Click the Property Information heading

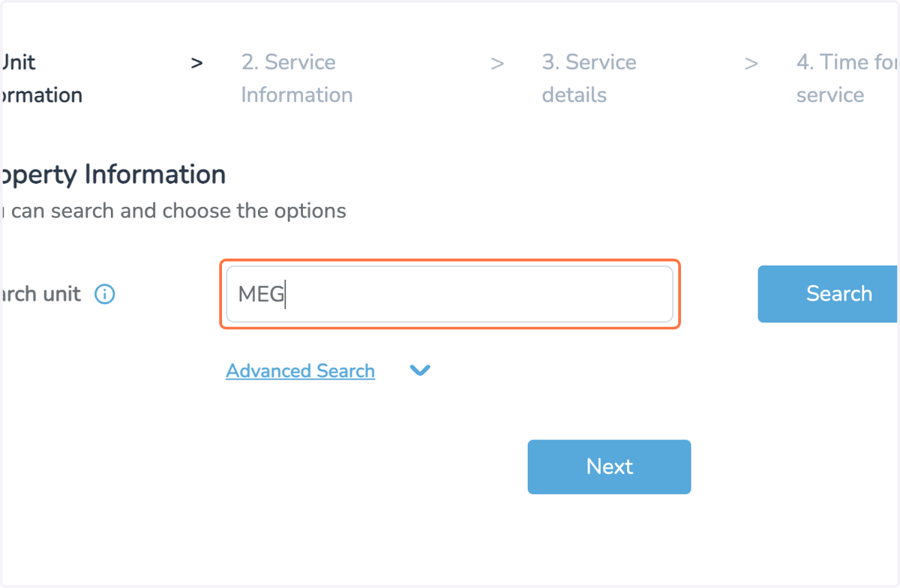click(x=112, y=175)
